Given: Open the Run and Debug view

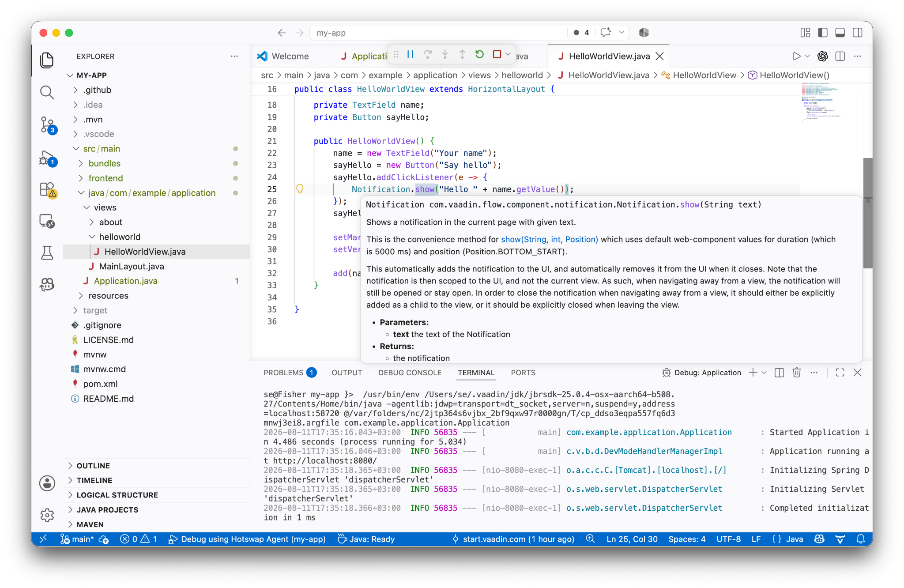Looking at the screenshot, I should click(x=48, y=158).
